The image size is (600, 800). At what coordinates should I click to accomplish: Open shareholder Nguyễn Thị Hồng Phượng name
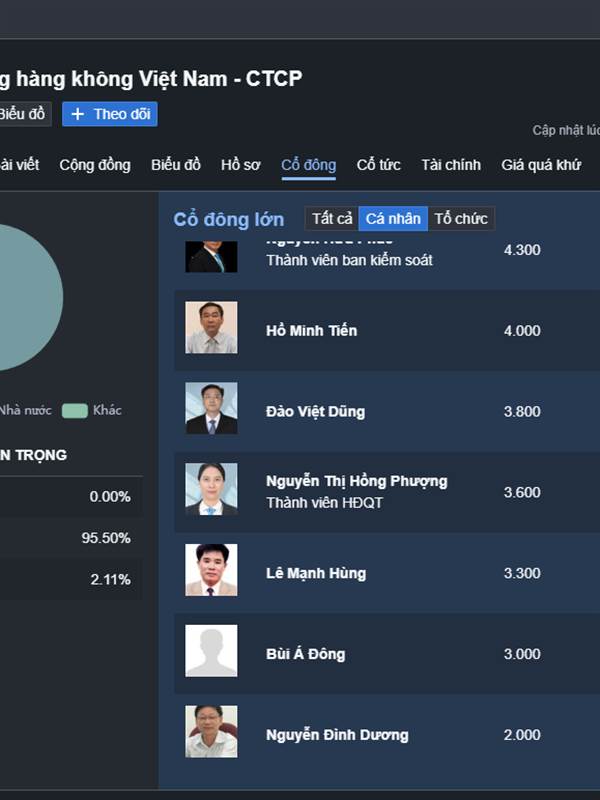(x=357, y=481)
